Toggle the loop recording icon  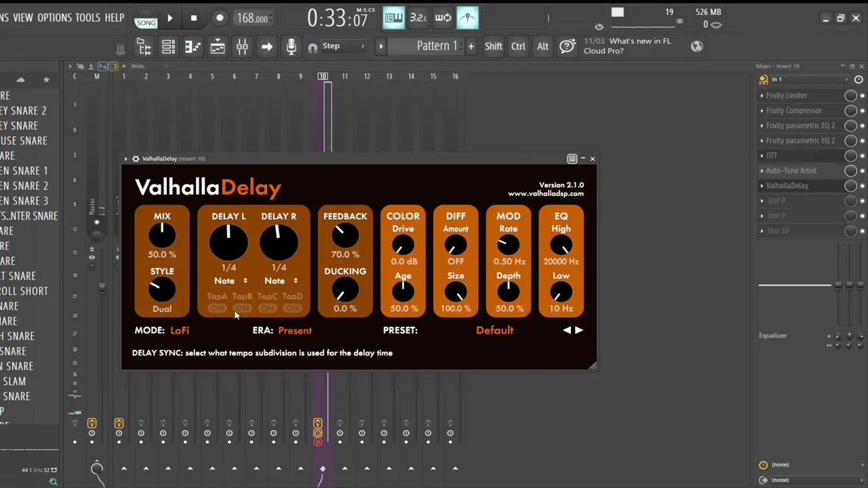tap(443, 18)
